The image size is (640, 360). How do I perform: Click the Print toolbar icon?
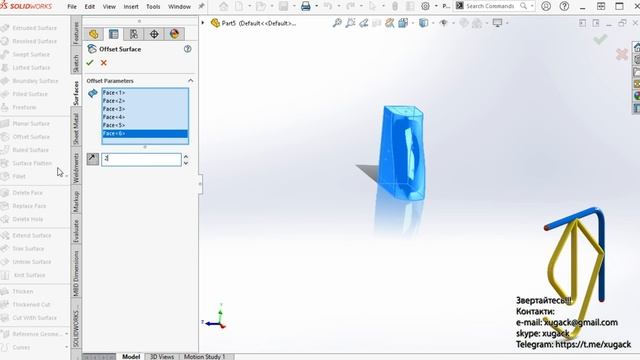coord(306,6)
